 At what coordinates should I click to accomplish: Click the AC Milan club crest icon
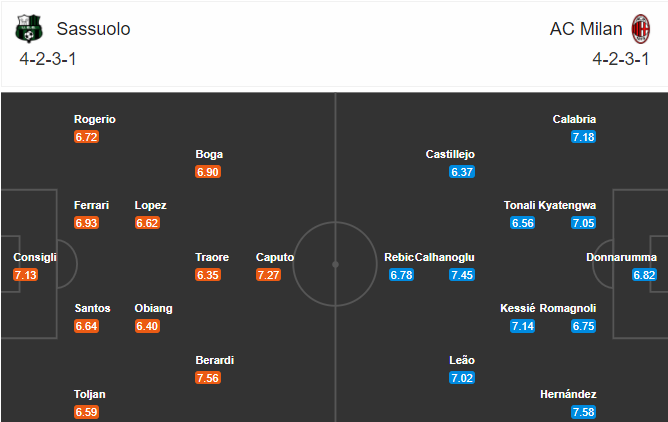pos(640,29)
